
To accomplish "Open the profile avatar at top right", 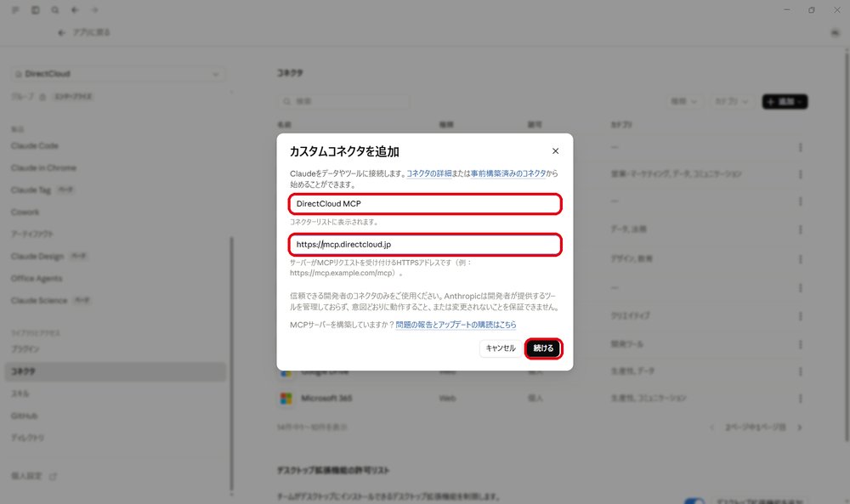I will [836, 32].
